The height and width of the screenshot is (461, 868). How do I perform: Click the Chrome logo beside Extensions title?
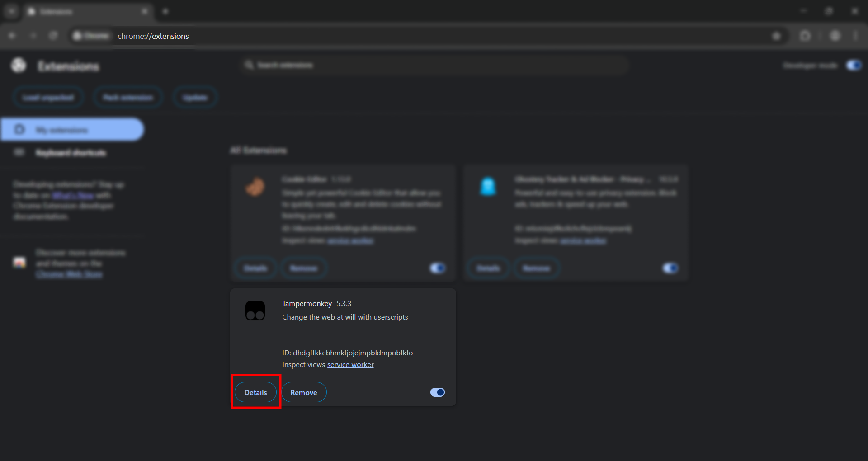[19, 66]
